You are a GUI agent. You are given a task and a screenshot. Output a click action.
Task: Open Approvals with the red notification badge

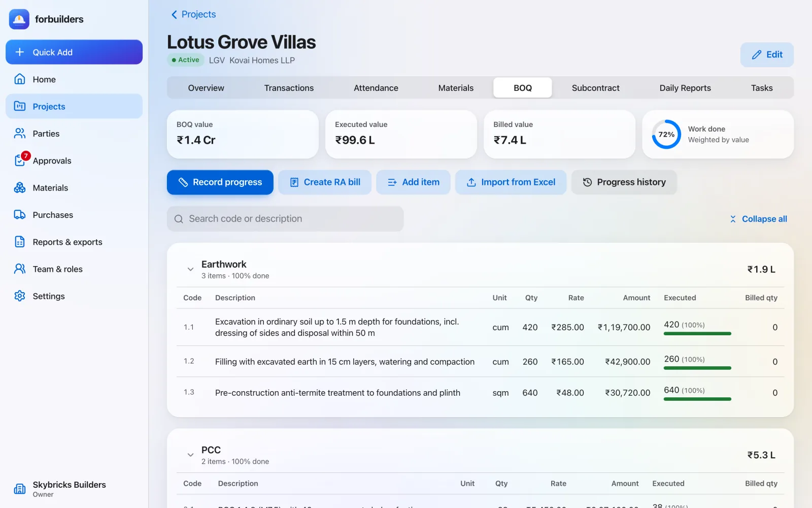(x=20, y=160)
